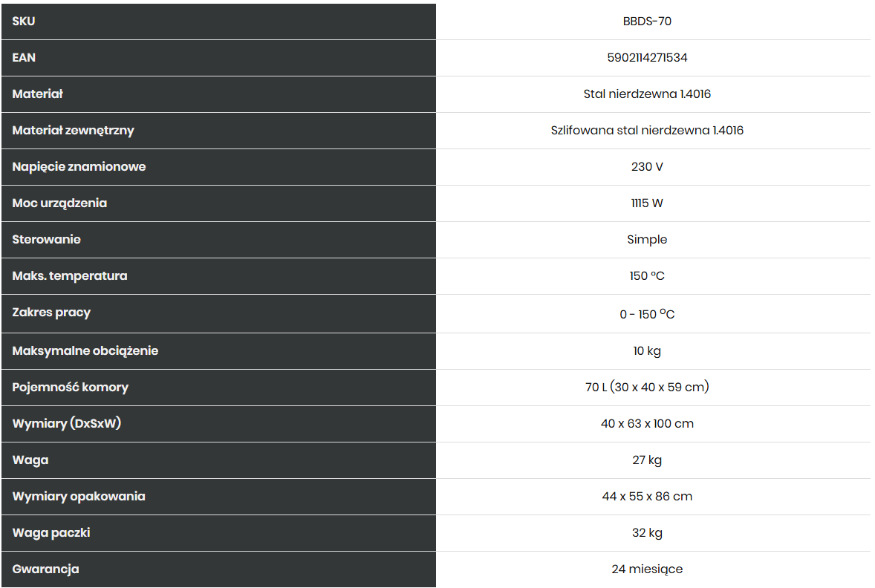The width and height of the screenshot is (875, 588).
Task: Select Szlifowana stal nierdzewna 1.4016 text
Action: pos(647,130)
